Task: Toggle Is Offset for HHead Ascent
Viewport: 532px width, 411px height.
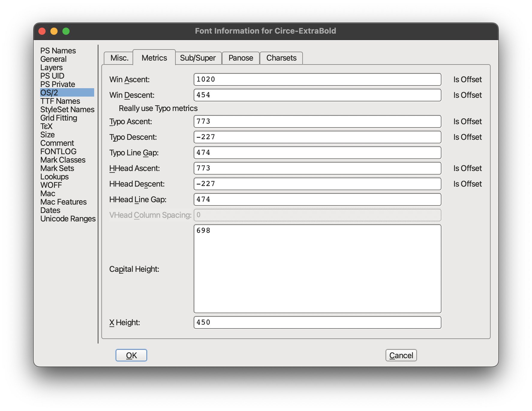Action: [467, 168]
